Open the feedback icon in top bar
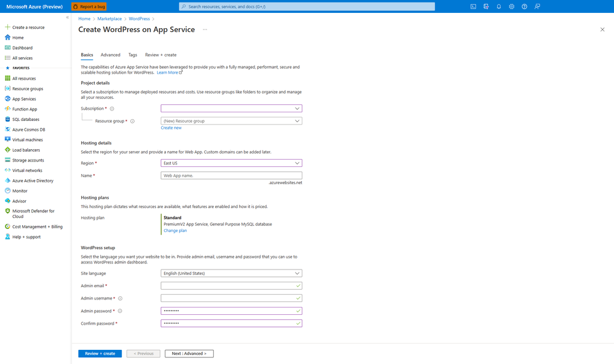The width and height of the screenshot is (614, 364). pyautogui.click(x=537, y=7)
